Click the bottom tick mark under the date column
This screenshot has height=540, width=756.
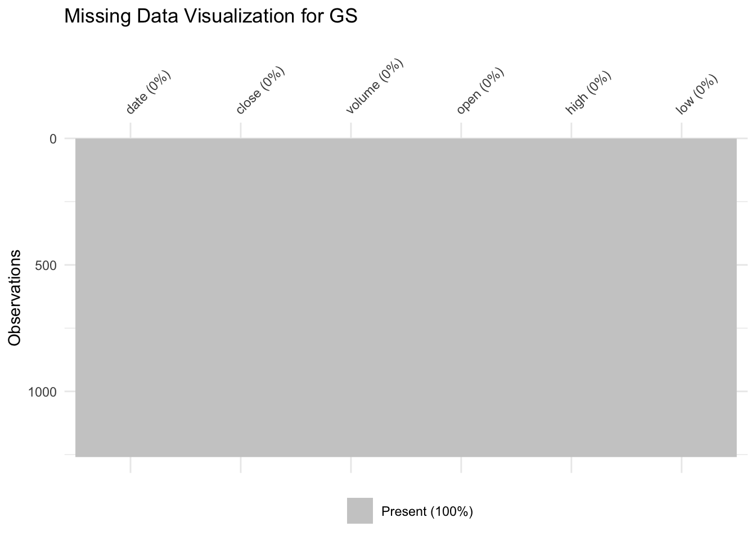[x=130, y=465]
